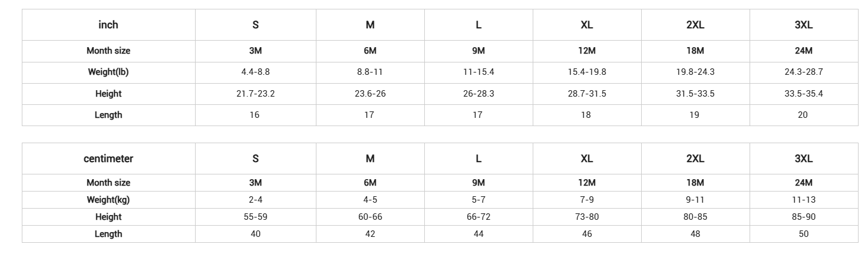Viewport: 868px width, 254px height.
Task: Click the 'inch' table header cell
Action: coord(108,25)
